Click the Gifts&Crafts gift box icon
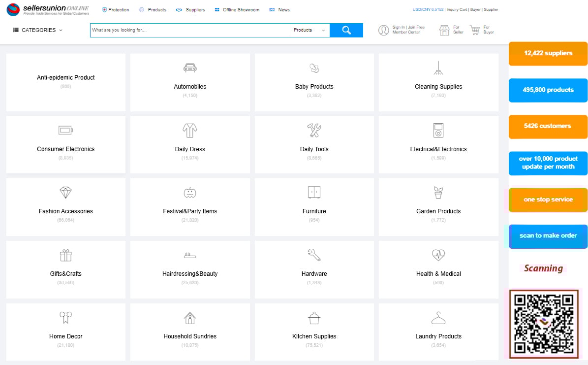588x365 pixels. (x=65, y=255)
